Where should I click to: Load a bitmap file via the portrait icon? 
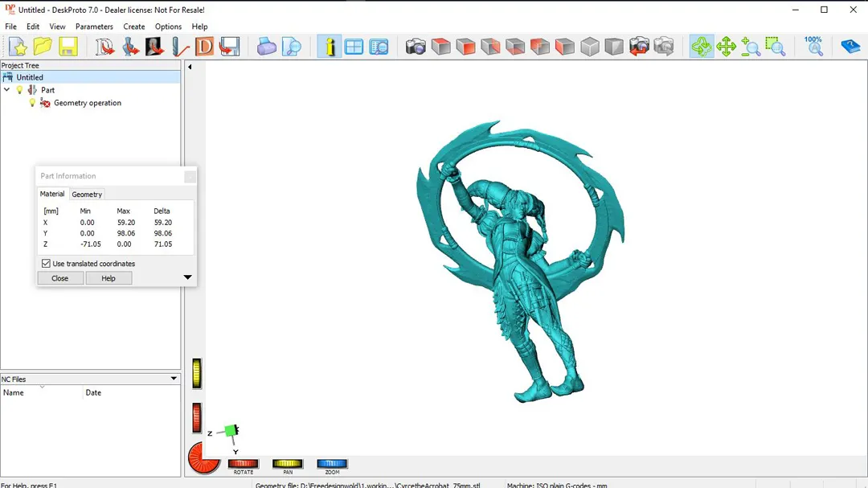(x=155, y=47)
